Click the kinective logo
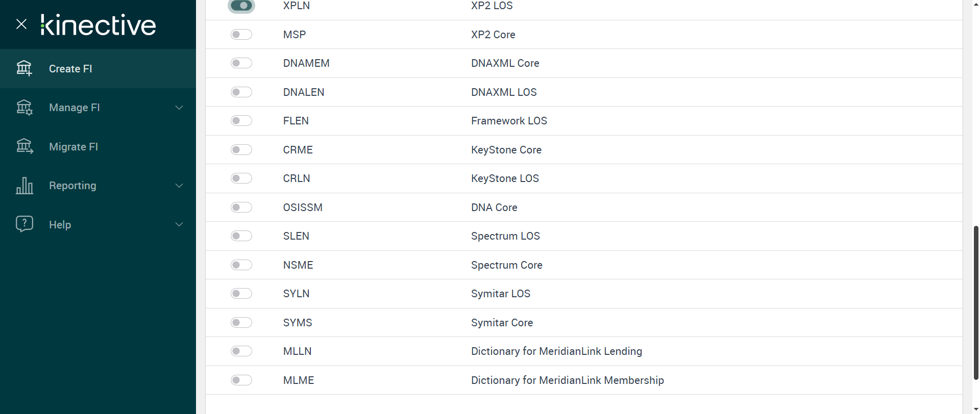This screenshot has height=414, width=980. (99, 25)
